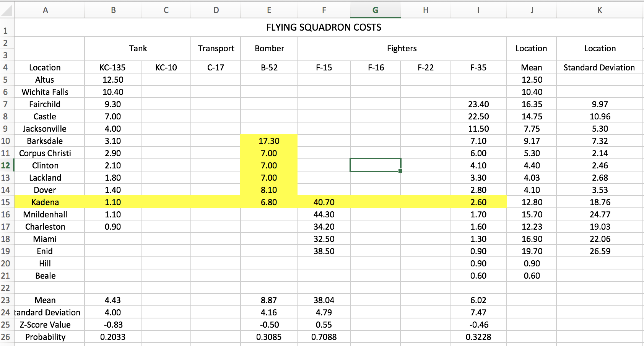Select the Fairchild cell
This screenshot has height=346, width=644.
49,104
